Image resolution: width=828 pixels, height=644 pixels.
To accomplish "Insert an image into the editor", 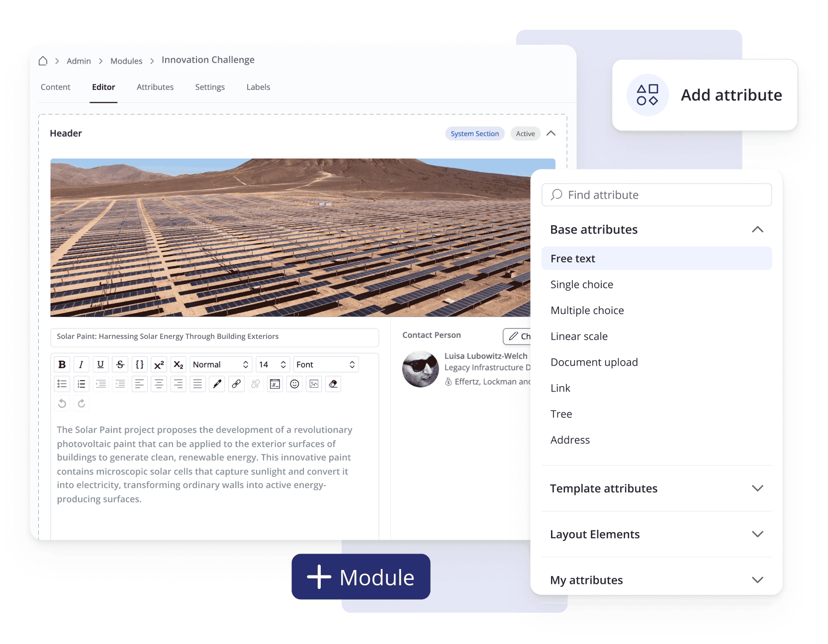I will (x=314, y=384).
